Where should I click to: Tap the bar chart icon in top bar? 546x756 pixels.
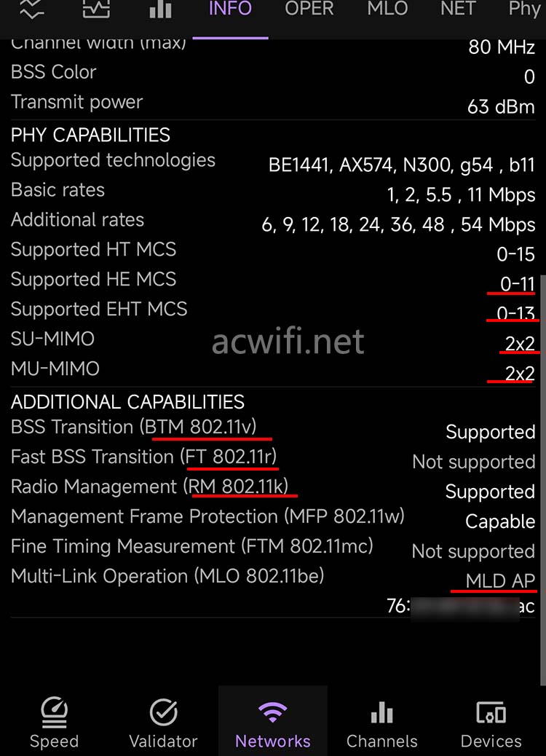coord(160,9)
